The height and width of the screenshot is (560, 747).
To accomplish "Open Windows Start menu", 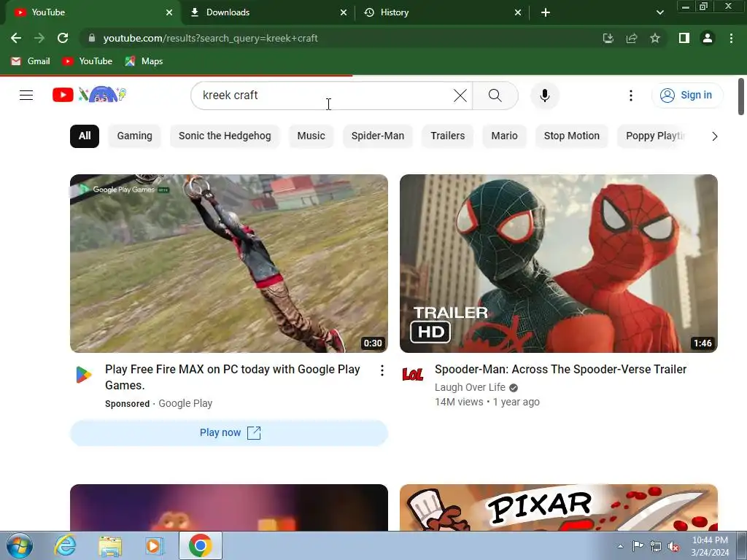I will click(20, 545).
